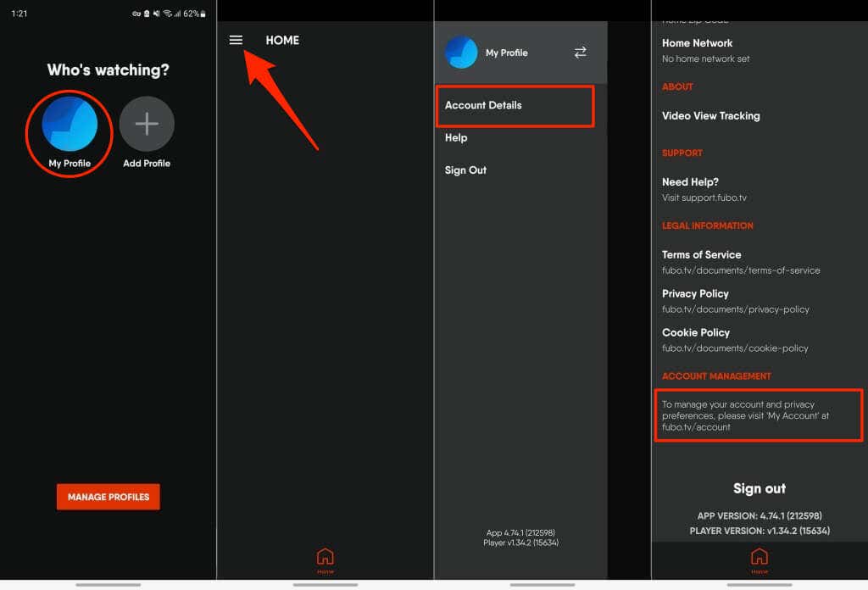Tap the My Profile avatar in side menu
This screenshot has height=590, width=868.
click(461, 52)
